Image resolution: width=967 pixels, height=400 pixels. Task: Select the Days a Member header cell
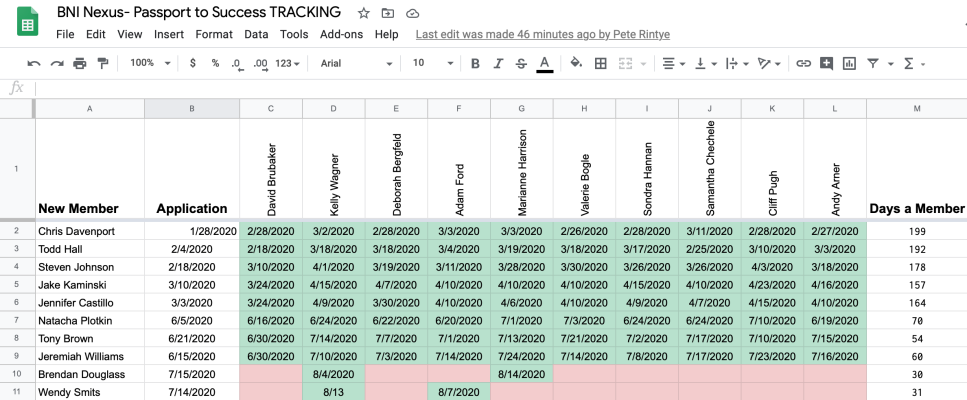[x=917, y=168]
